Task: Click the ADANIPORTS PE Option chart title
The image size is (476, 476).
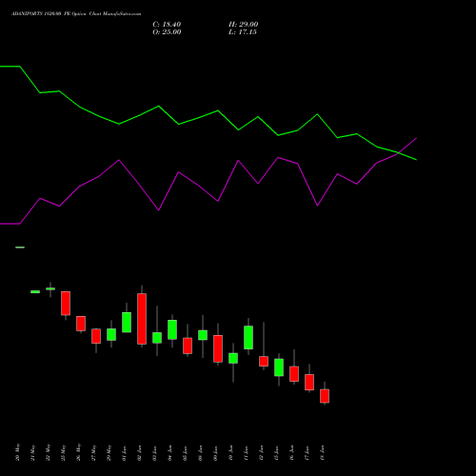Action: pos(76,14)
